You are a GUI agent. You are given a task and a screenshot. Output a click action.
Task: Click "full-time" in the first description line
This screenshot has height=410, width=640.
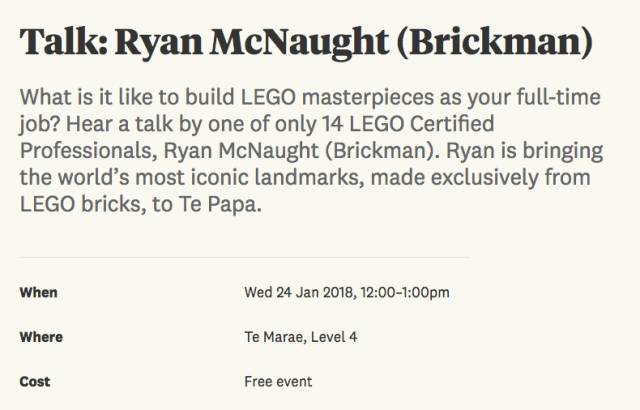point(558,97)
